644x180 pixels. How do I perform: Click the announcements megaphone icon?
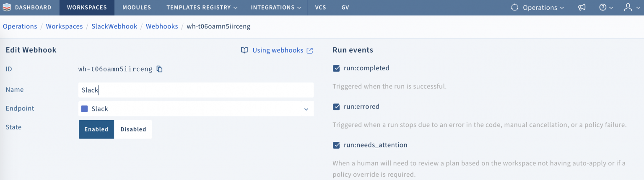coord(582,8)
